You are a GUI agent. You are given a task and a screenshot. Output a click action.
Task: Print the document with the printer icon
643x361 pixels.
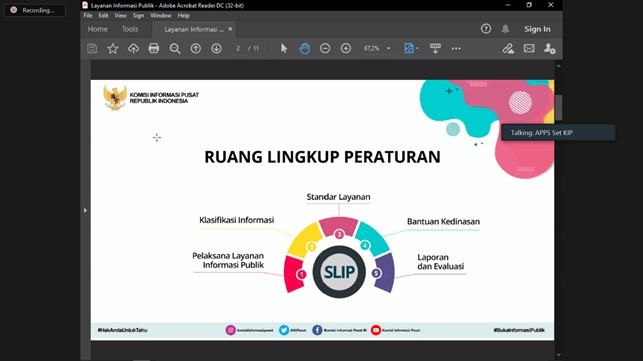pyautogui.click(x=154, y=48)
